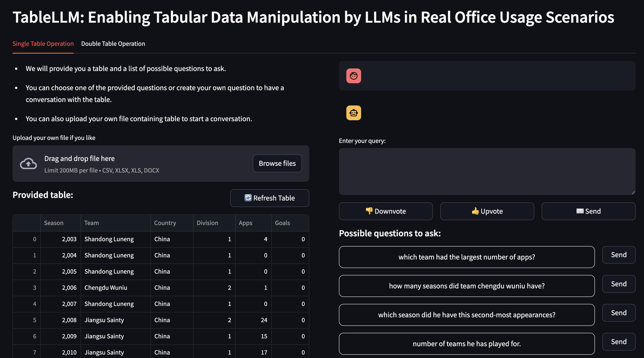Send the second-most appearances question
This screenshot has height=358, width=644.
coord(619,313)
